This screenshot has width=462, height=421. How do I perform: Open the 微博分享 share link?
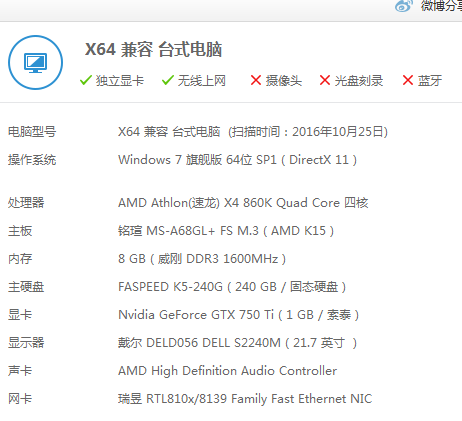click(441, 5)
